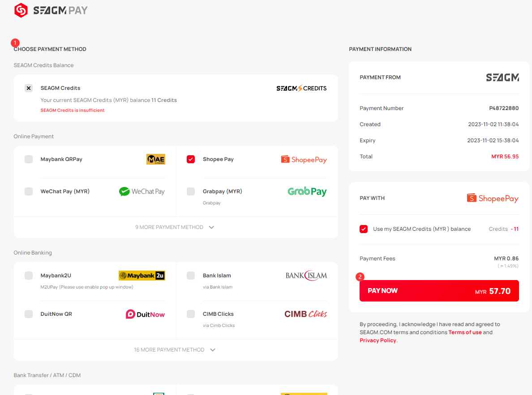
Task: Toggle the SEAGM Credits checkbox
Action: tap(29, 88)
